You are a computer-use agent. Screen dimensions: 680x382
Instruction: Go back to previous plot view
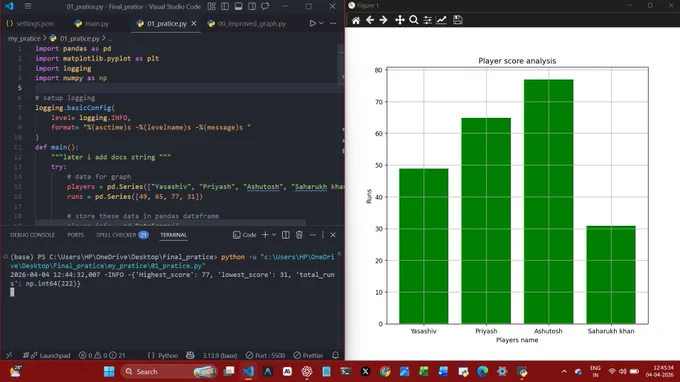coord(369,20)
